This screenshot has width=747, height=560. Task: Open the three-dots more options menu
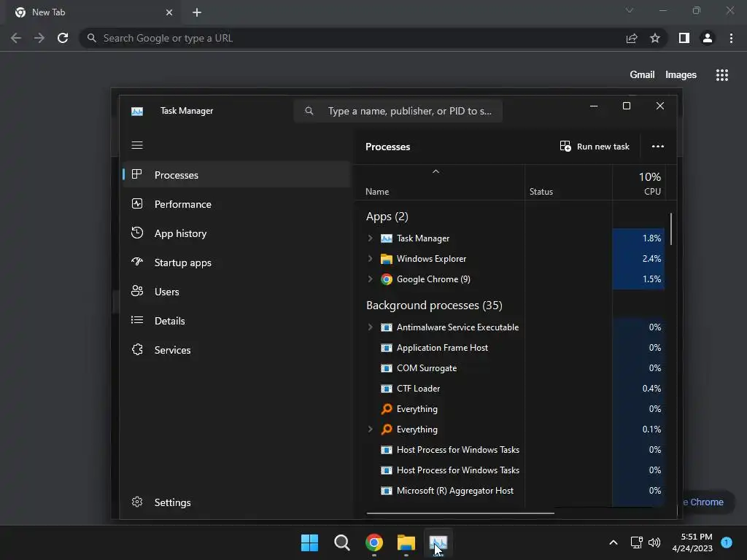pyautogui.click(x=658, y=146)
